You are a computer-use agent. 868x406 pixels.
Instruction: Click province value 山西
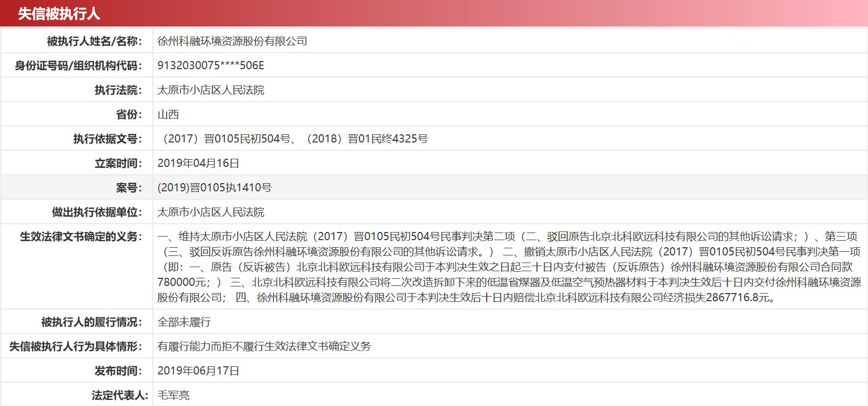(x=168, y=114)
